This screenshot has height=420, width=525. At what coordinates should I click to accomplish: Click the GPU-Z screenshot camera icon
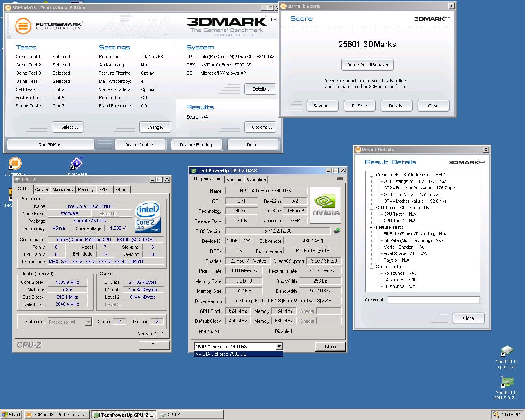[x=340, y=179]
